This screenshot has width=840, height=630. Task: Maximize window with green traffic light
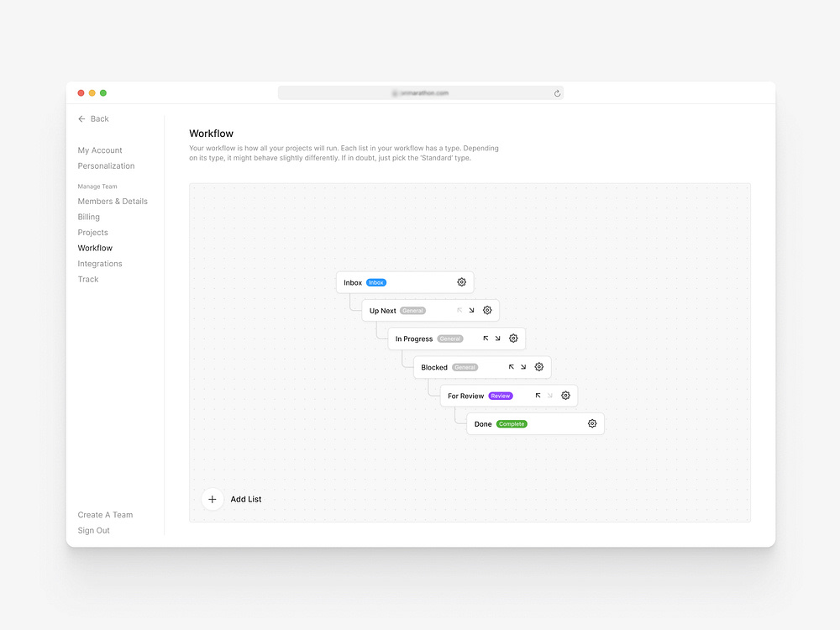(x=103, y=93)
